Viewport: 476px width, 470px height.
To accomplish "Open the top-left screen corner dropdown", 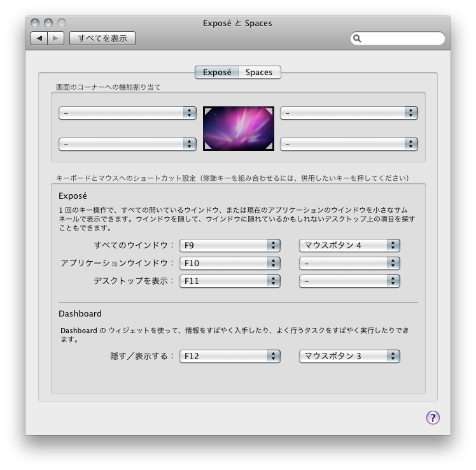I will click(127, 113).
